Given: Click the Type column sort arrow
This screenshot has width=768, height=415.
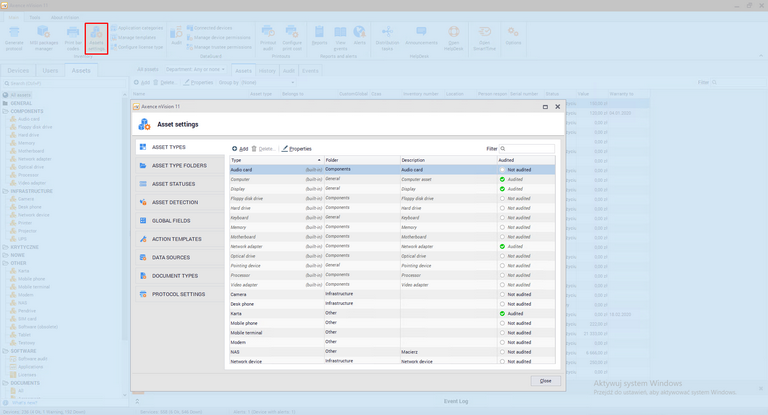Looking at the screenshot, I should (x=319, y=160).
